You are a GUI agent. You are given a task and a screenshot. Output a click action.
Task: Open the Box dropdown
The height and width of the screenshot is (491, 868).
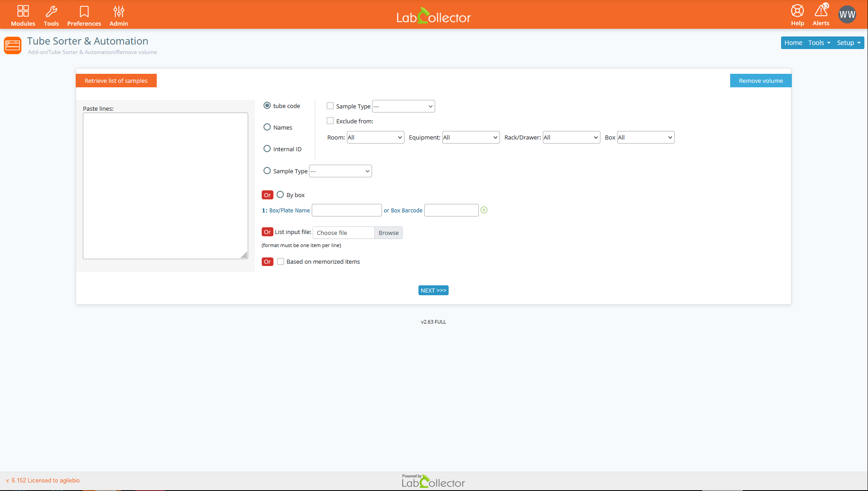point(645,137)
